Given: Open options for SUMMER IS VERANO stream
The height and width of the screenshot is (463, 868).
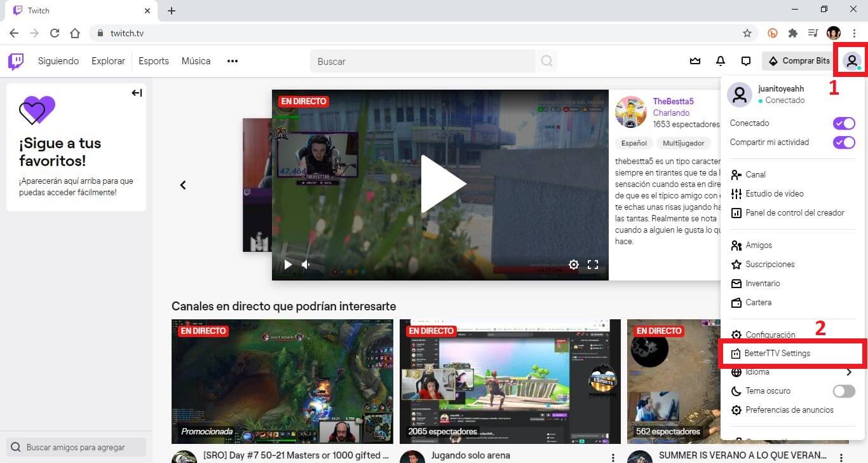Looking at the screenshot, I should pyautogui.click(x=841, y=458).
